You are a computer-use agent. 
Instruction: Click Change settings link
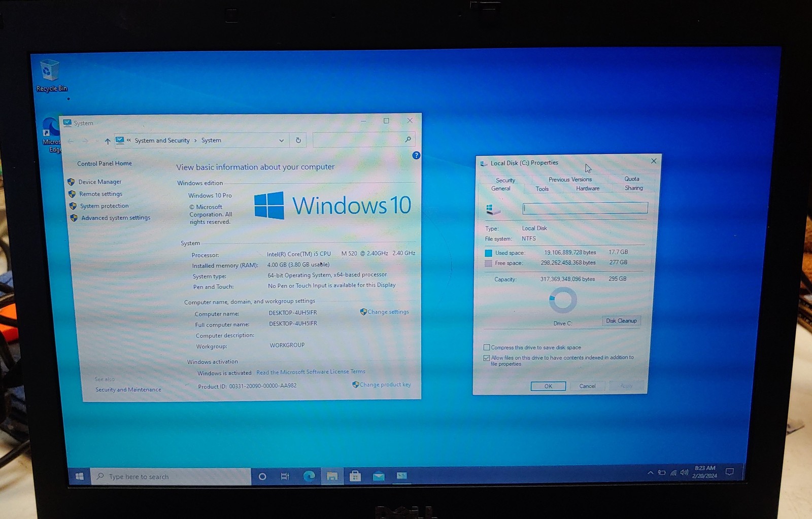[x=388, y=312]
